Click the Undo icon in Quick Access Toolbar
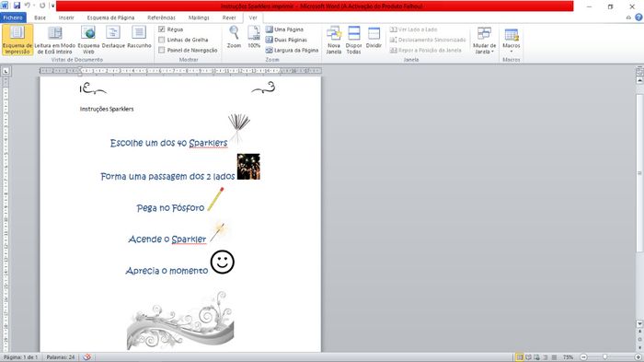 pos(27,6)
